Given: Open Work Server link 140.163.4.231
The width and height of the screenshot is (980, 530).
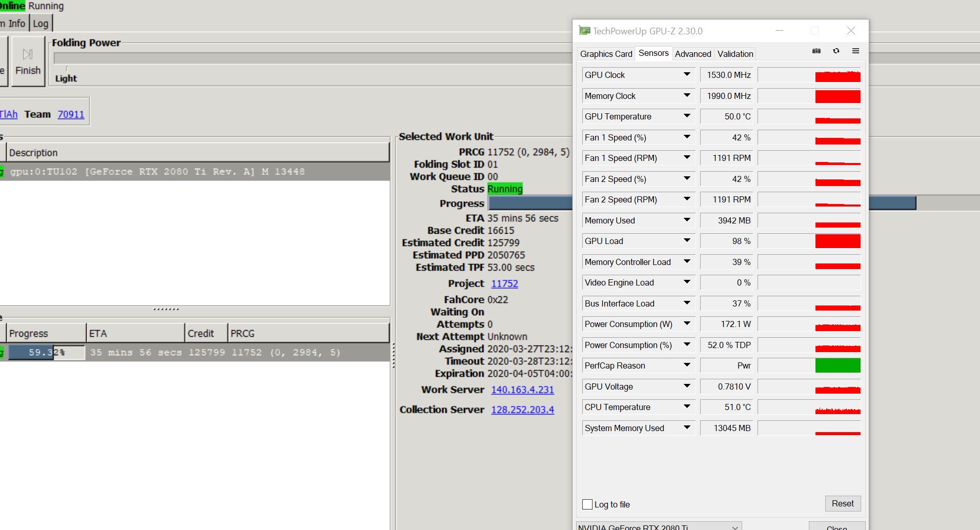Looking at the screenshot, I should pyautogui.click(x=522, y=390).
